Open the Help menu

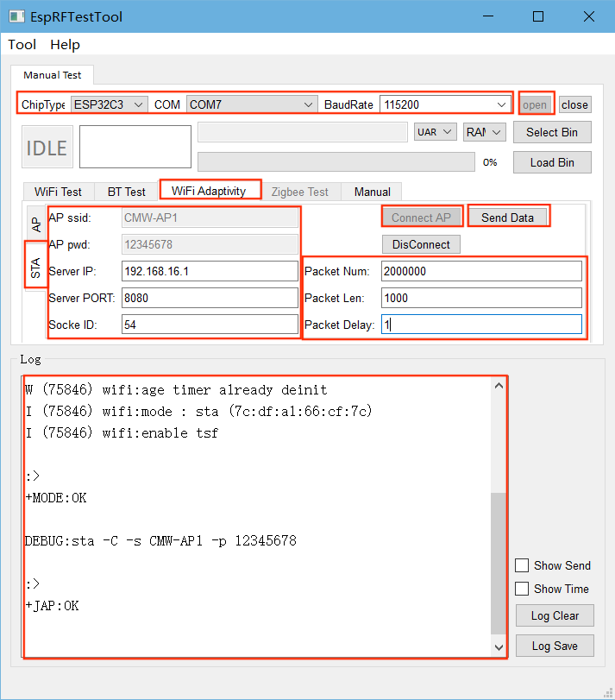tap(65, 45)
